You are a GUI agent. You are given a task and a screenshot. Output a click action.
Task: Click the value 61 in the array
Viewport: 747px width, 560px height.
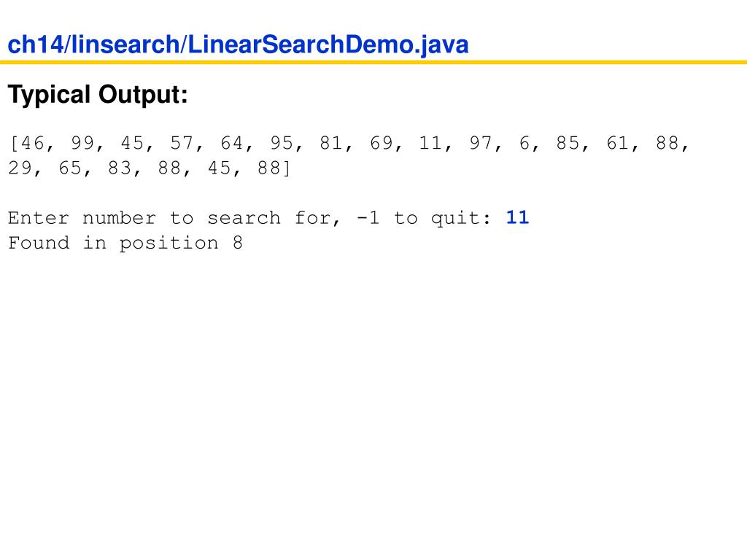tap(618, 143)
